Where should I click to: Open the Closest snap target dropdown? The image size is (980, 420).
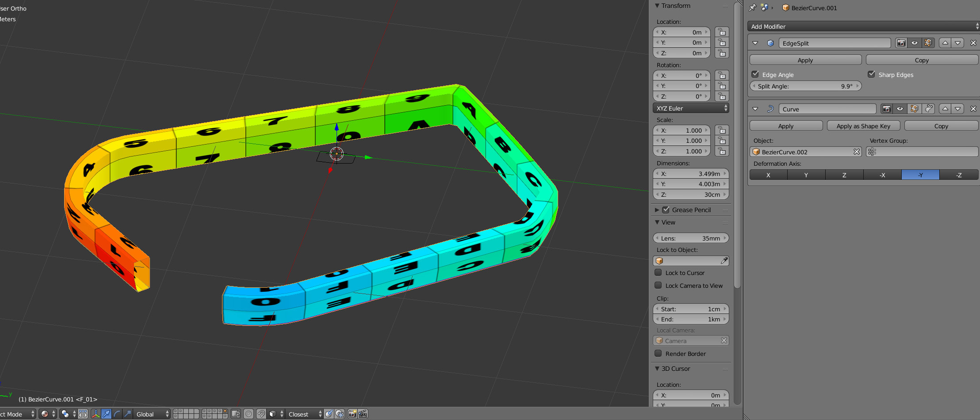305,414
